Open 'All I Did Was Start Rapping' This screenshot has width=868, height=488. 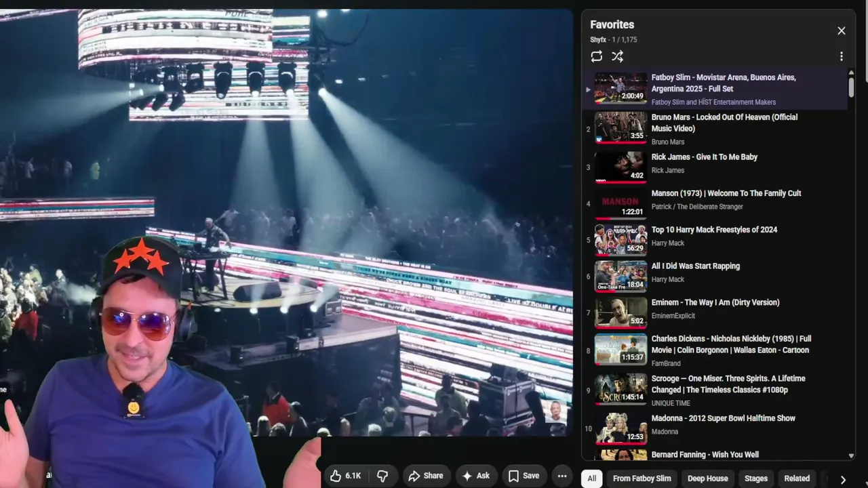pos(695,266)
